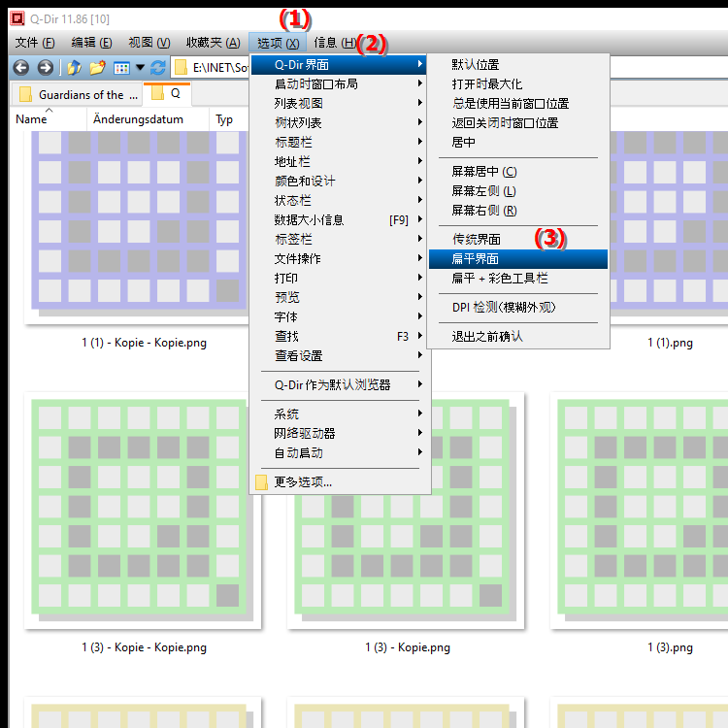Click the address field showing E:\INET\So
The height and width of the screenshot is (728, 728).
220,68
